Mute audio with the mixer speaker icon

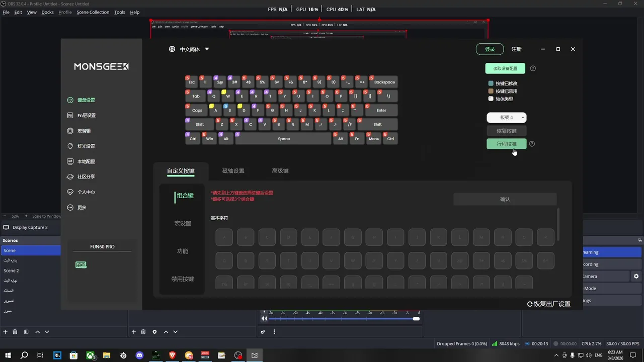264,319
